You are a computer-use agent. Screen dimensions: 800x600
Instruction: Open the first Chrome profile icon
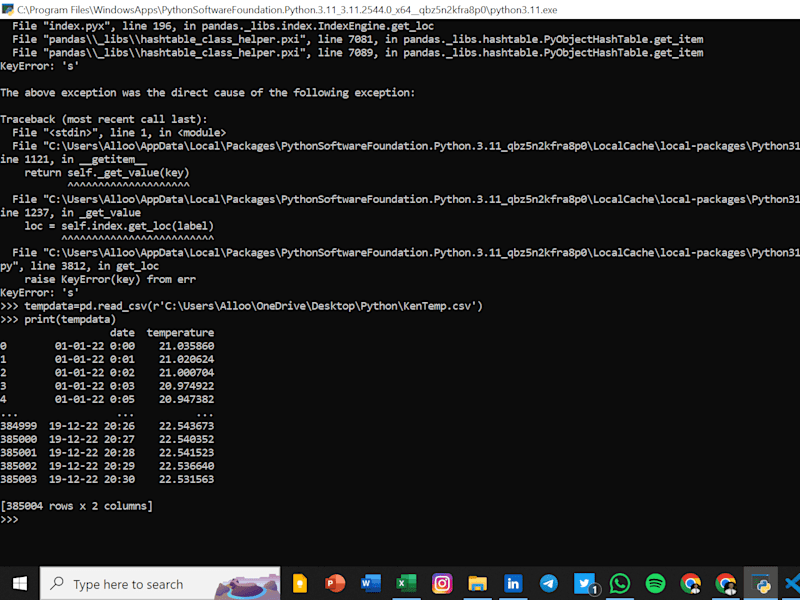coord(690,584)
